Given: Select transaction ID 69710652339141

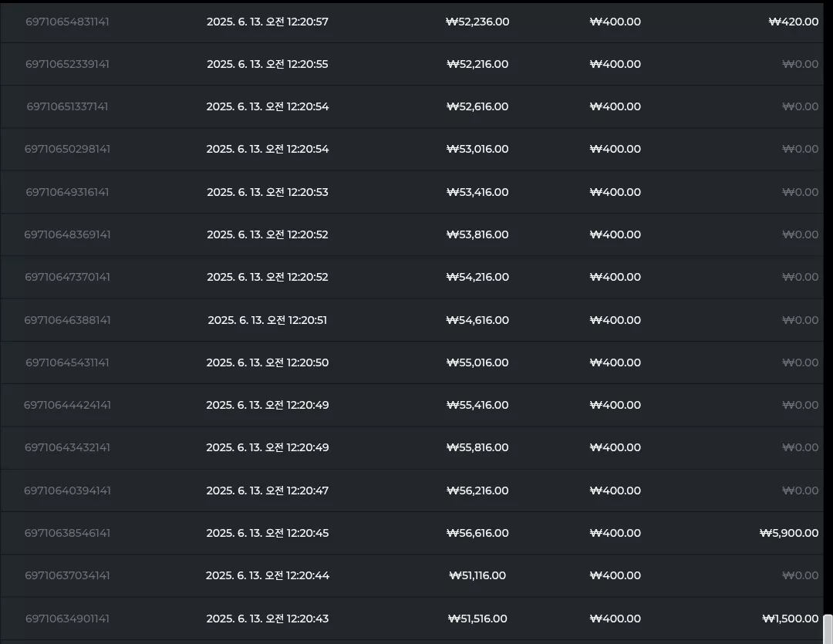Looking at the screenshot, I should coord(67,64).
